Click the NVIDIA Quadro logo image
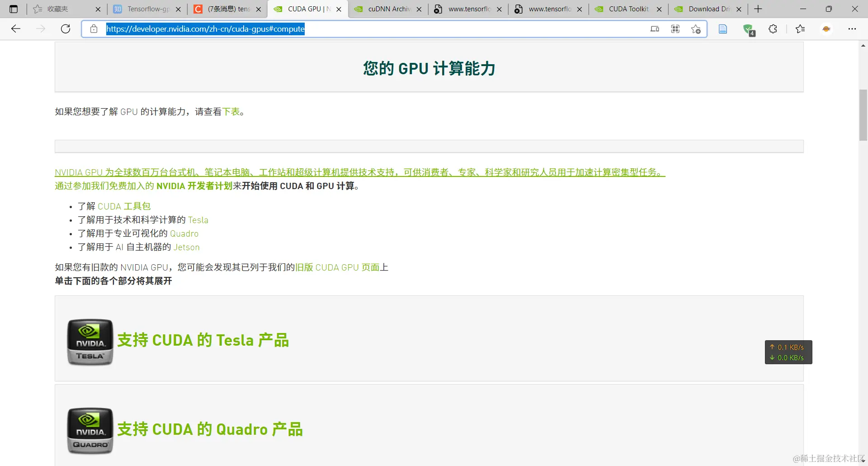This screenshot has height=466, width=868. click(90, 431)
